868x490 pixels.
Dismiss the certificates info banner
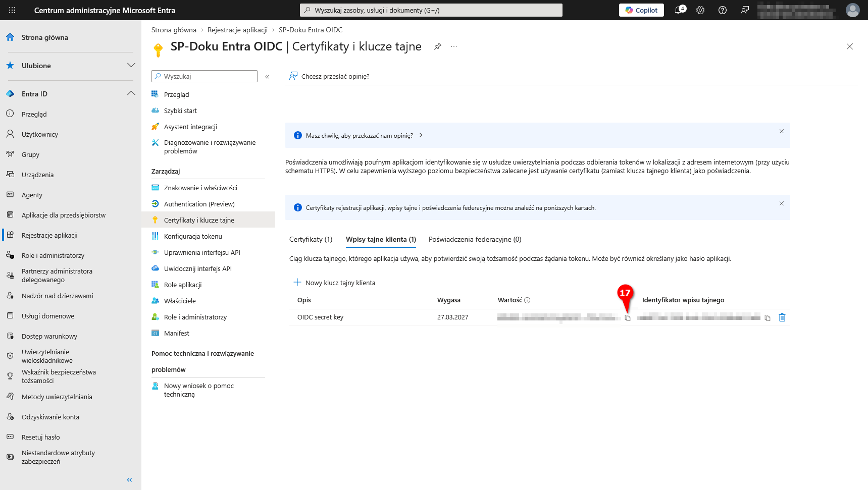pyautogui.click(x=781, y=203)
